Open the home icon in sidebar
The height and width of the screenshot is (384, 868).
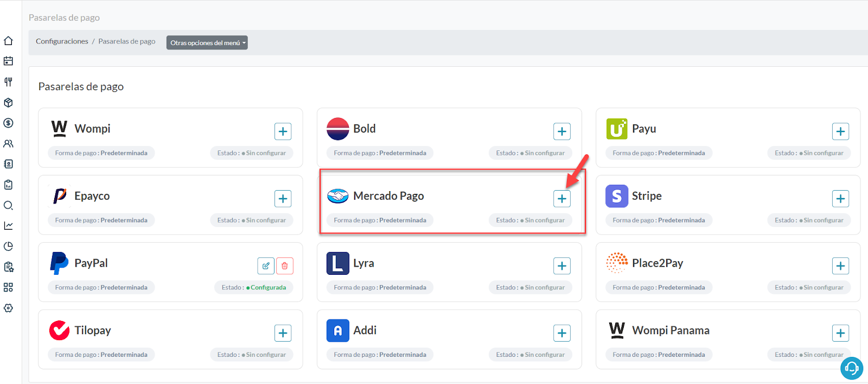click(x=8, y=41)
